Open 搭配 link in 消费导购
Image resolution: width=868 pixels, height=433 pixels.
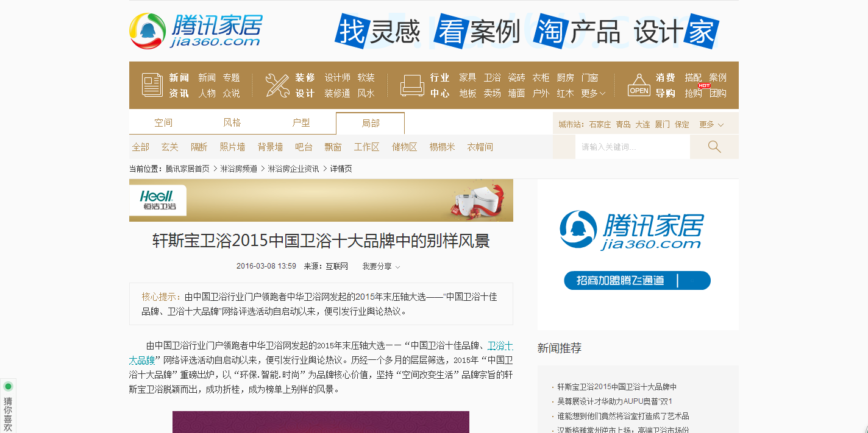coord(693,77)
